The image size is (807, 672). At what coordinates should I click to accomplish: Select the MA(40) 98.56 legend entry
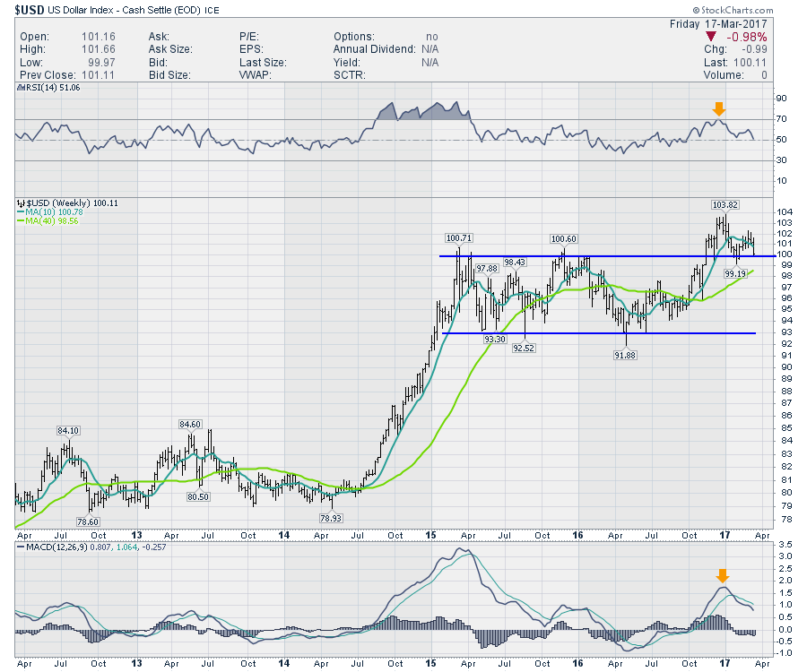point(50,221)
